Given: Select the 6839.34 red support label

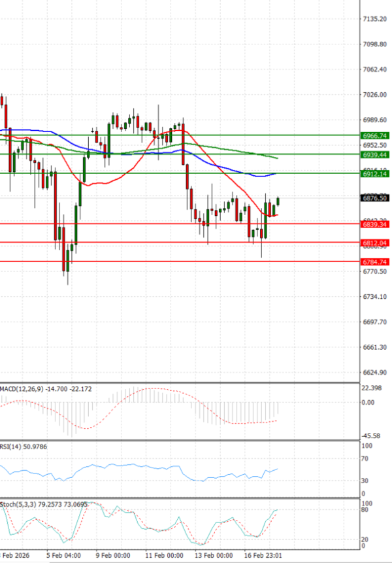Looking at the screenshot, I should click(374, 224).
